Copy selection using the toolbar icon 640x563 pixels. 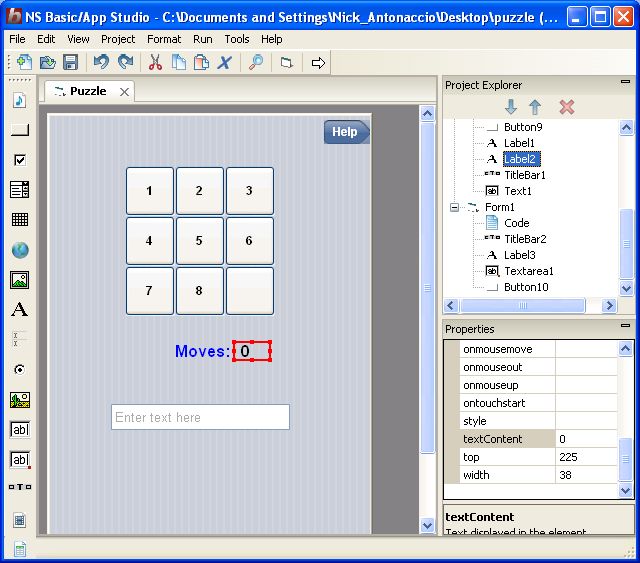coord(178,62)
